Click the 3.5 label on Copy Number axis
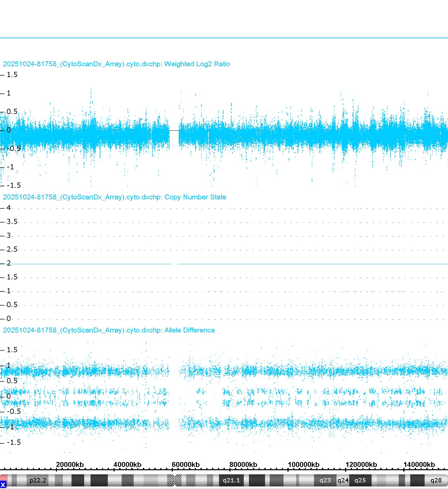 point(12,222)
